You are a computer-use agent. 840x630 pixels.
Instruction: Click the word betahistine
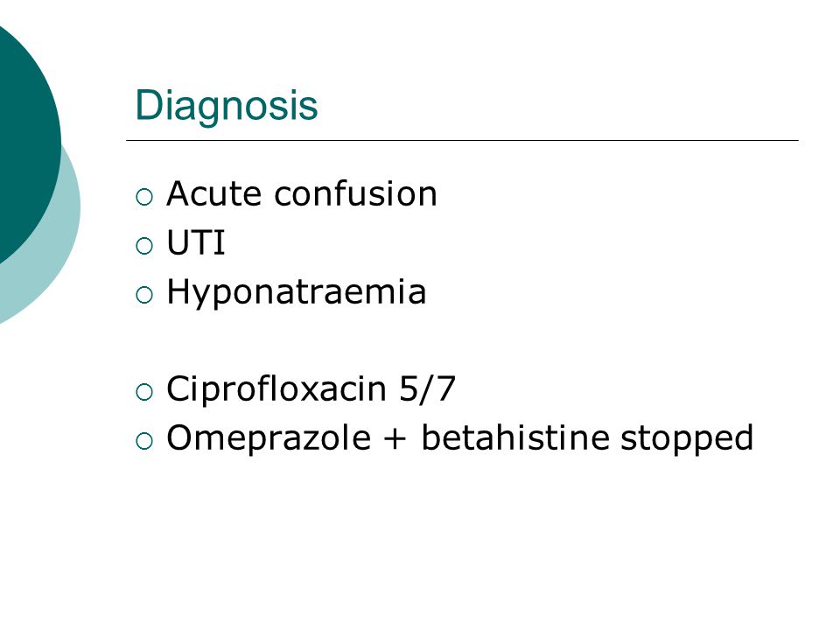[515, 437]
